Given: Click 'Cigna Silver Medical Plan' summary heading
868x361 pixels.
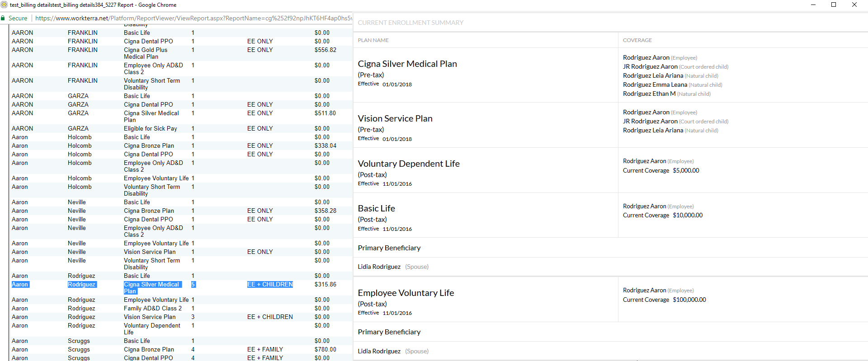Looking at the screenshot, I should 407,64.
